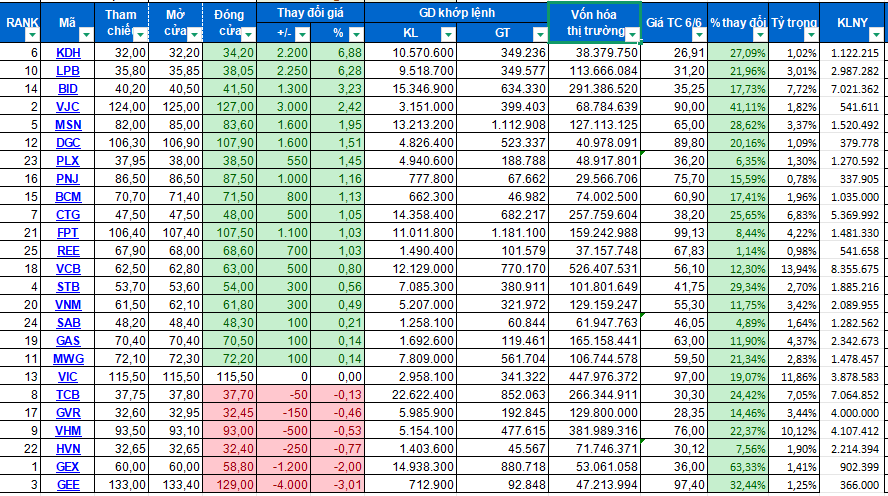Select VCB market cap cell 526.407.531
The height and width of the screenshot is (496, 888).
(x=595, y=269)
